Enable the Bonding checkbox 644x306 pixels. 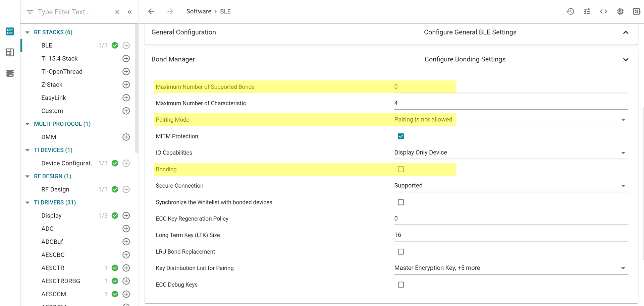pyautogui.click(x=401, y=169)
